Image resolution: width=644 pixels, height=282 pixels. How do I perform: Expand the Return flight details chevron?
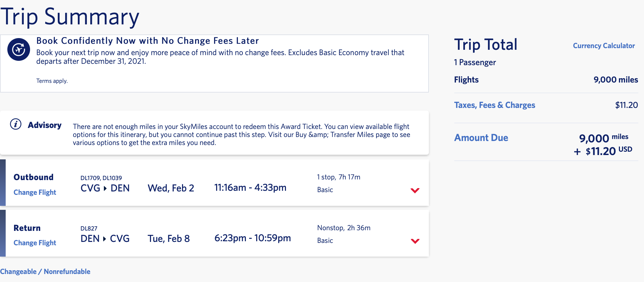click(x=415, y=241)
